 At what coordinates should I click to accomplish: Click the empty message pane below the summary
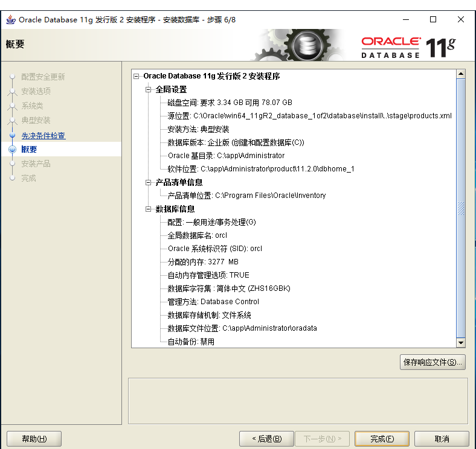298,401
